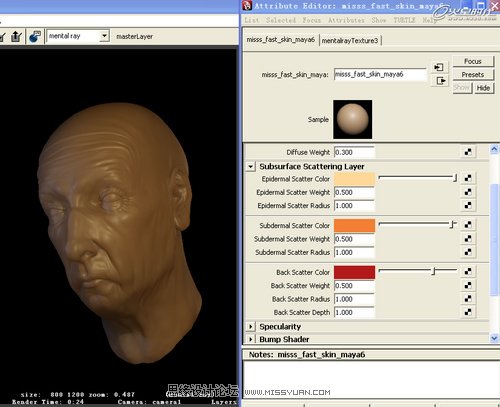This screenshot has height=407, width=500.
Task: Expand the Specularity section
Action: click(x=250, y=326)
